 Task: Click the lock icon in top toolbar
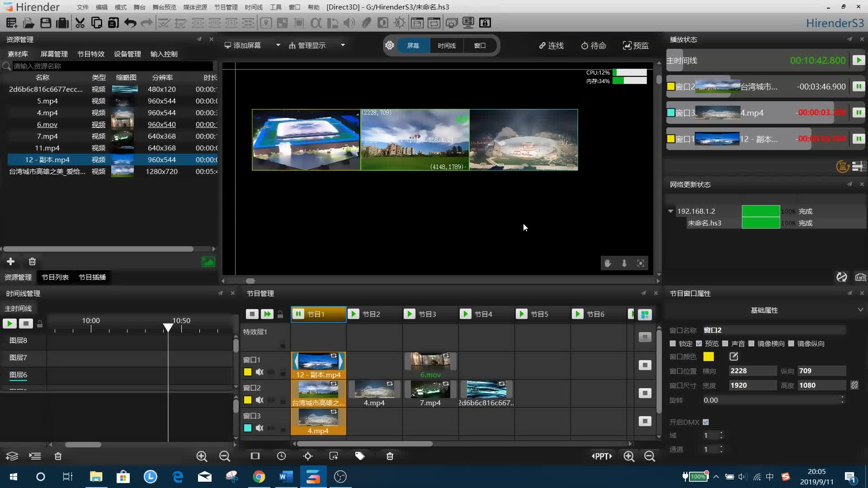485,23
